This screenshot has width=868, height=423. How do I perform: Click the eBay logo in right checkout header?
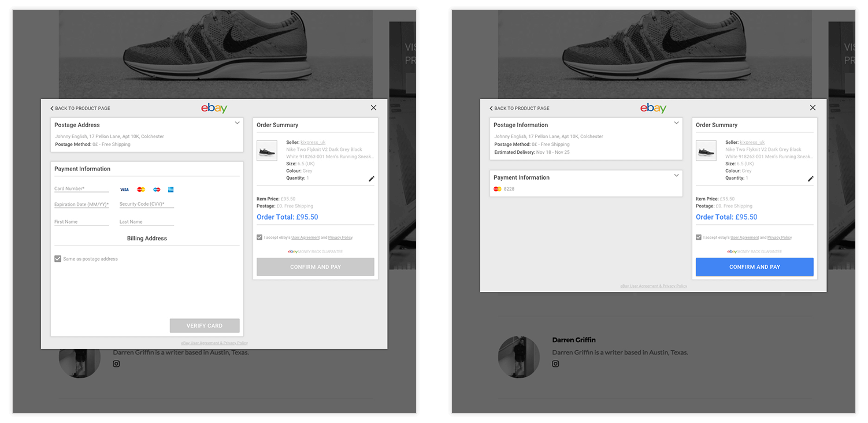tap(653, 108)
